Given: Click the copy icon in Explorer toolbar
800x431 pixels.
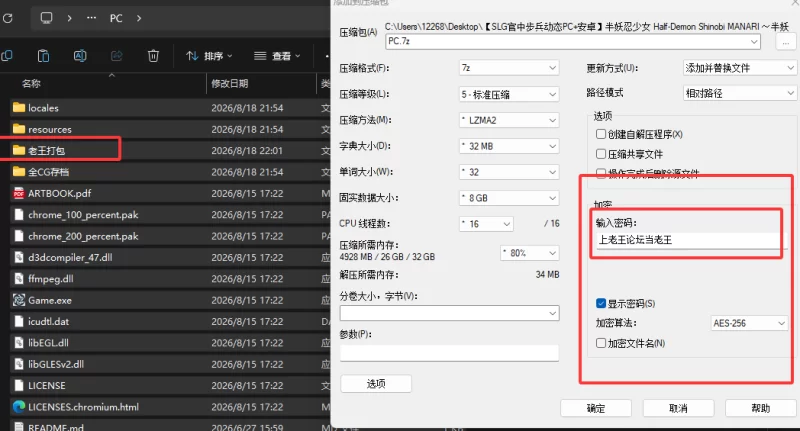Looking at the screenshot, I should tap(7, 56).
